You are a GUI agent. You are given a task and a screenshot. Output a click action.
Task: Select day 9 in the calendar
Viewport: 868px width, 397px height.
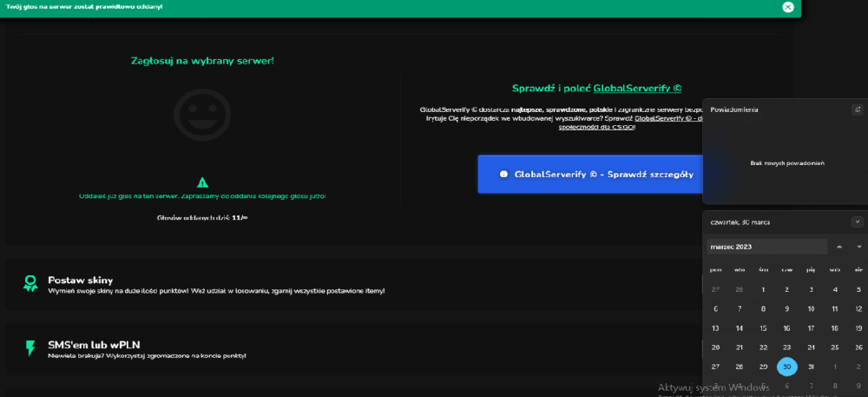click(786, 309)
